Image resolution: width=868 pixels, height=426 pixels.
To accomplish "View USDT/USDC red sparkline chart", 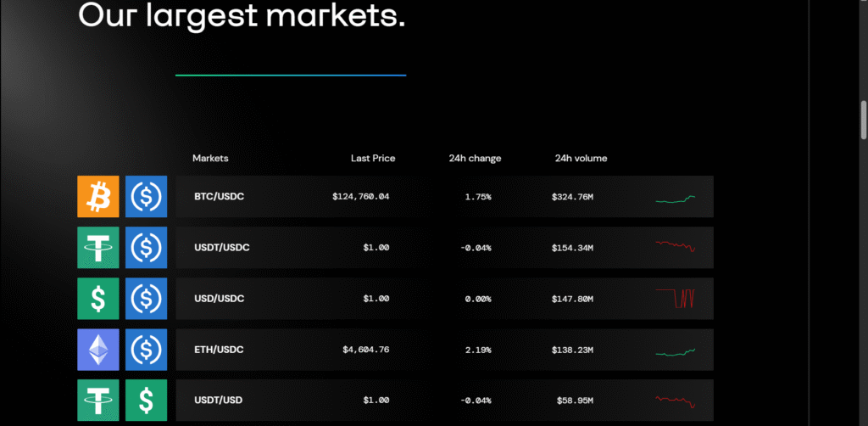I will (676, 247).
